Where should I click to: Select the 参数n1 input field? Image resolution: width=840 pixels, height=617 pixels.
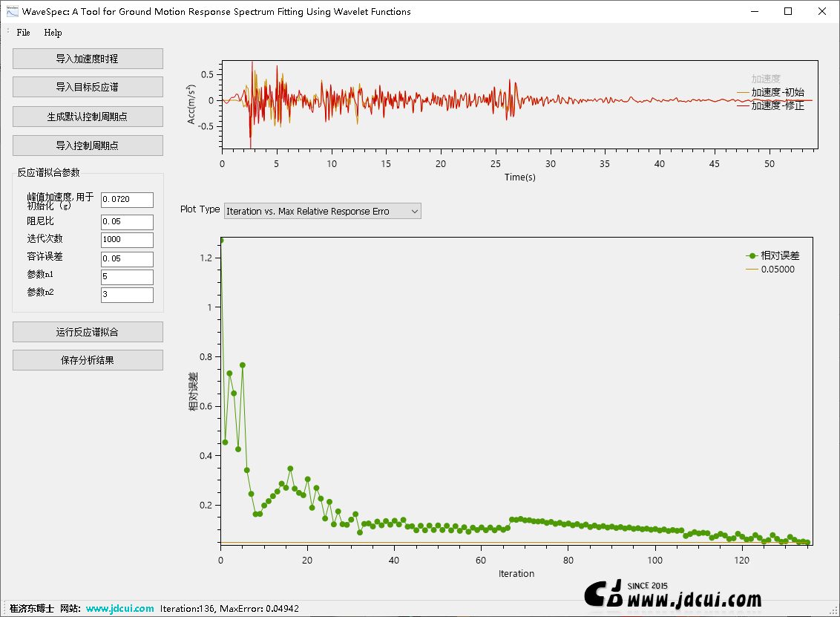127,277
